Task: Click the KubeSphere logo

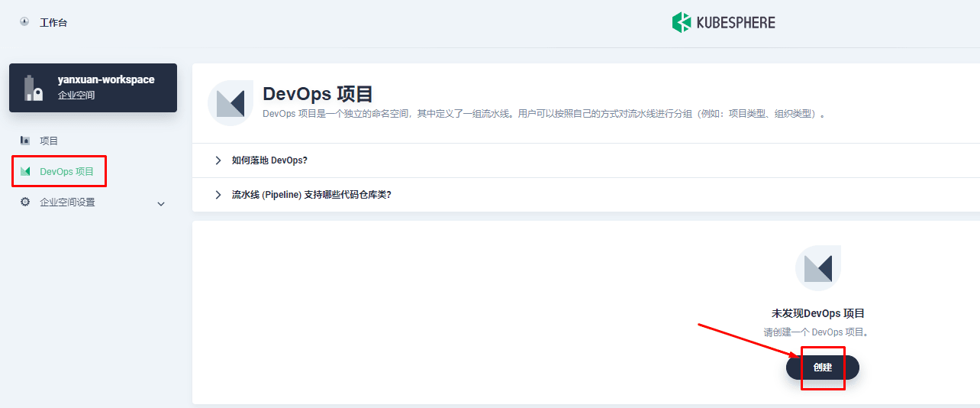Action: coord(723,23)
